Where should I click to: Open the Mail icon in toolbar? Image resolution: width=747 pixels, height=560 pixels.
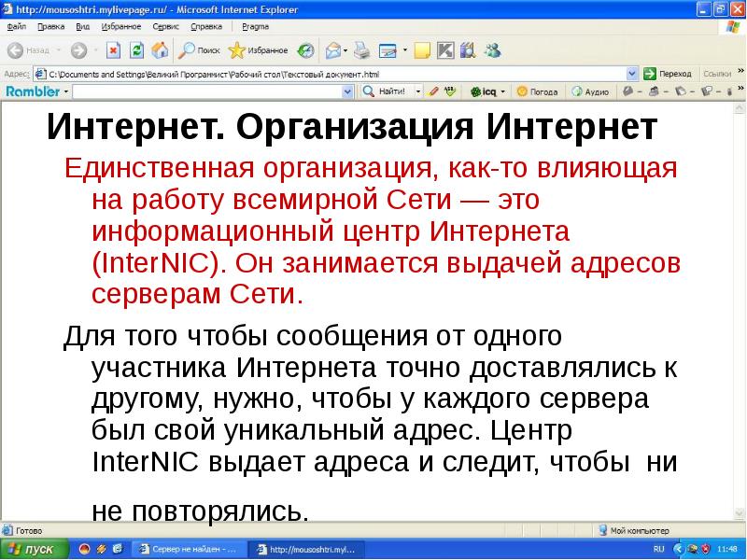[333, 50]
